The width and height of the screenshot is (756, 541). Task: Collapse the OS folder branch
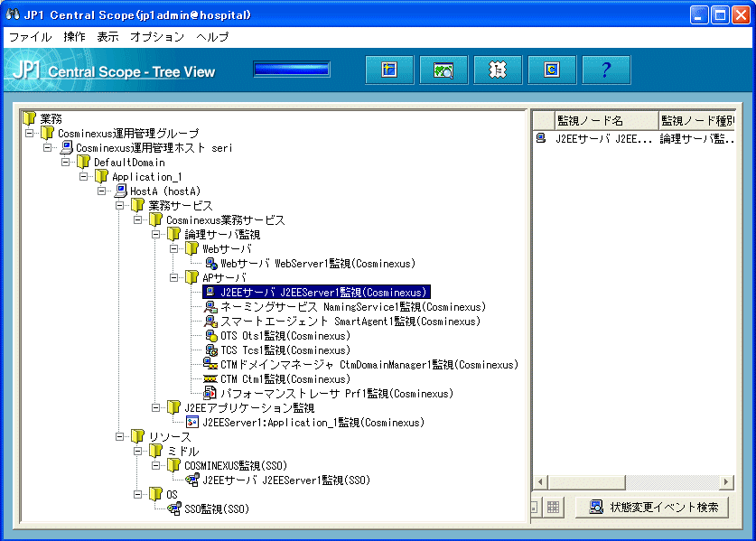(x=138, y=495)
